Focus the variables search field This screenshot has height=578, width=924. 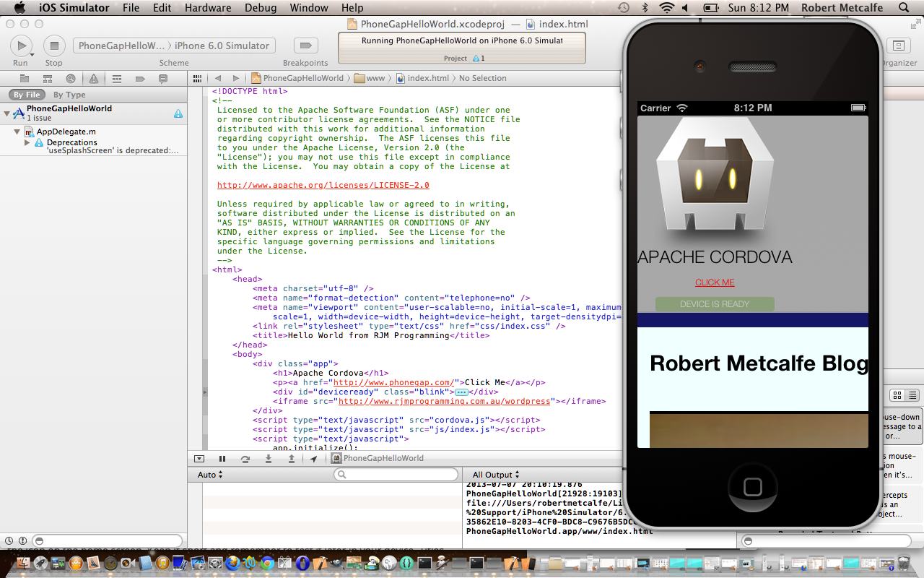(396, 475)
